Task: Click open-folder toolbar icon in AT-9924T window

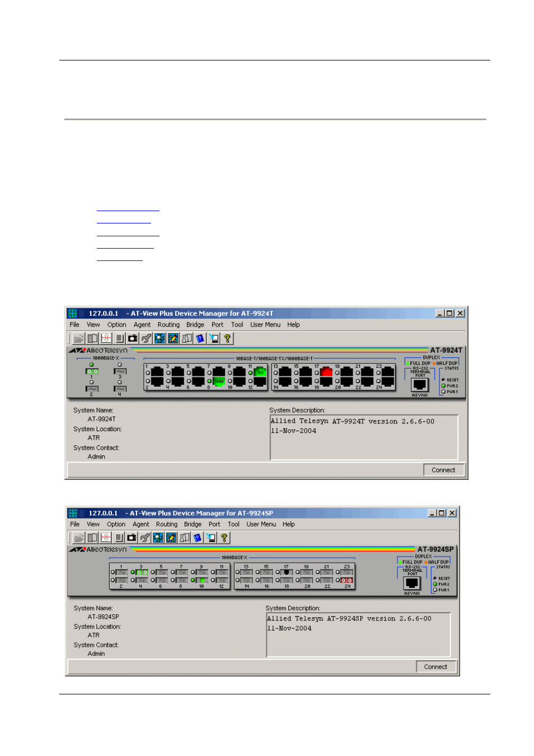Action: pyautogui.click(x=79, y=338)
